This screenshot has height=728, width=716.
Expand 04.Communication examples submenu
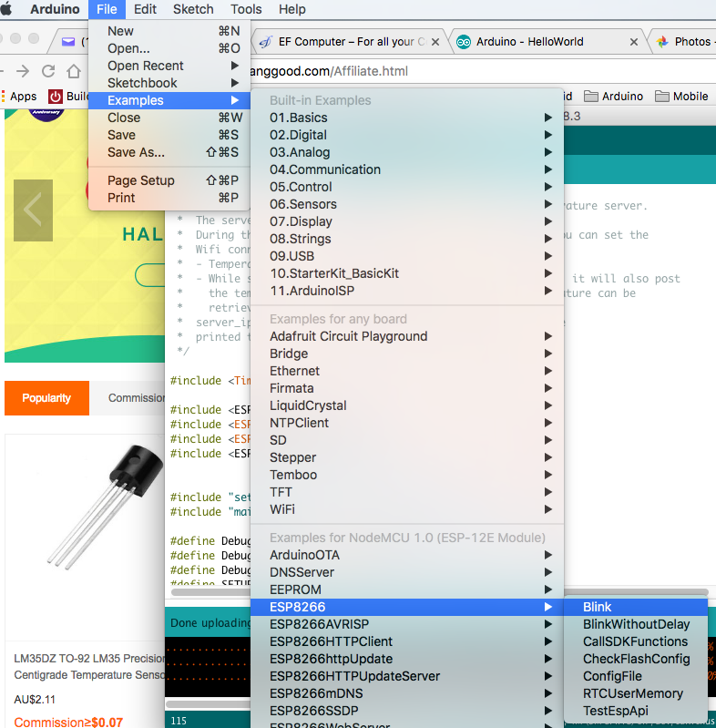(x=407, y=169)
